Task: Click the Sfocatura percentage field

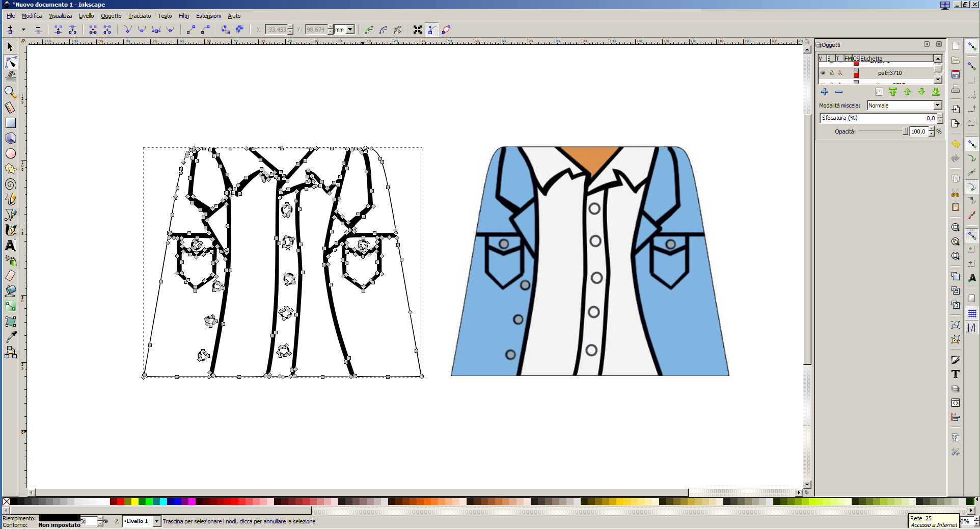Action: [878, 118]
